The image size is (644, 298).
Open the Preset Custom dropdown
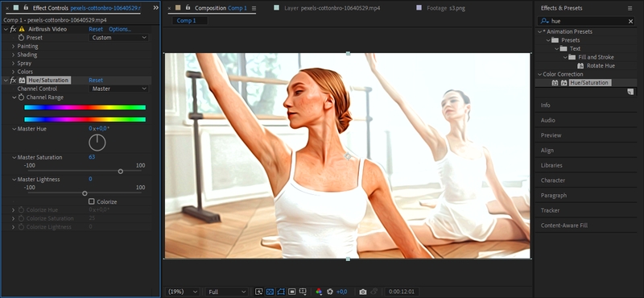(x=118, y=37)
